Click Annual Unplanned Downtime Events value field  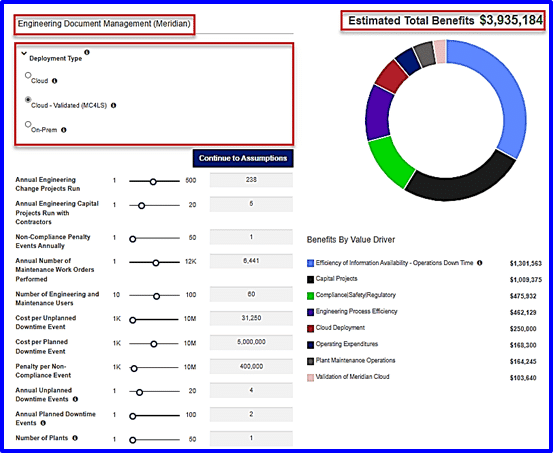coord(251,391)
